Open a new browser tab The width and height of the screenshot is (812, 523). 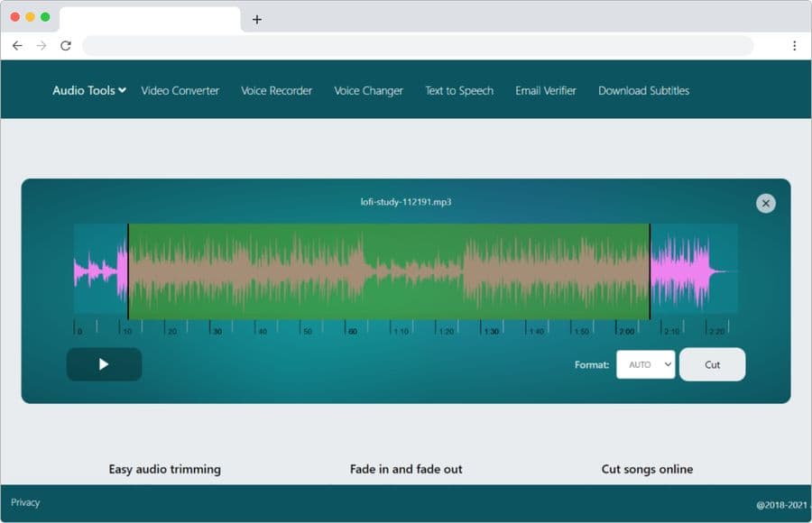257,19
